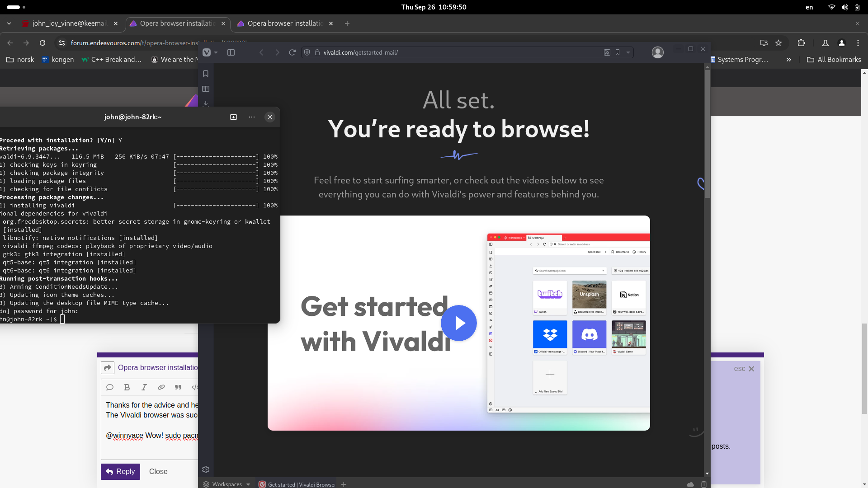This screenshot has width=868, height=488.
Task: Reload the Vivaldi getstarted page
Action: coord(292,52)
